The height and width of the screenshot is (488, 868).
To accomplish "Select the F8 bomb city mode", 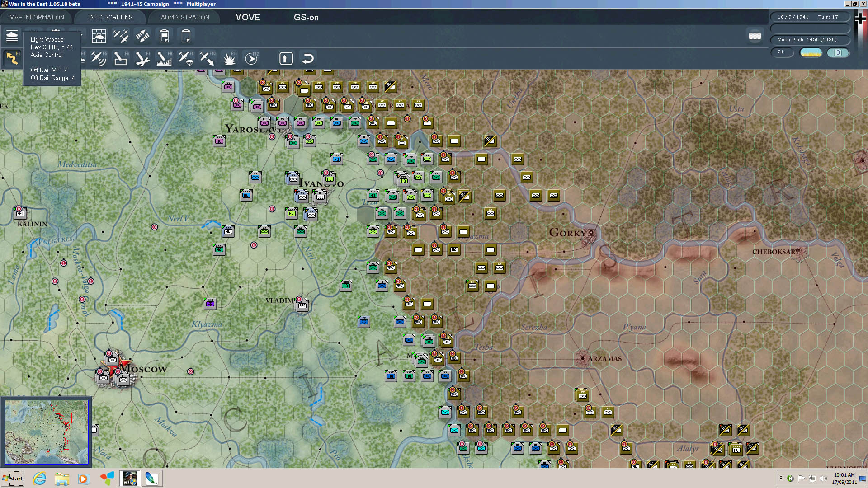I will pyautogui.click(x=164, y=58).
